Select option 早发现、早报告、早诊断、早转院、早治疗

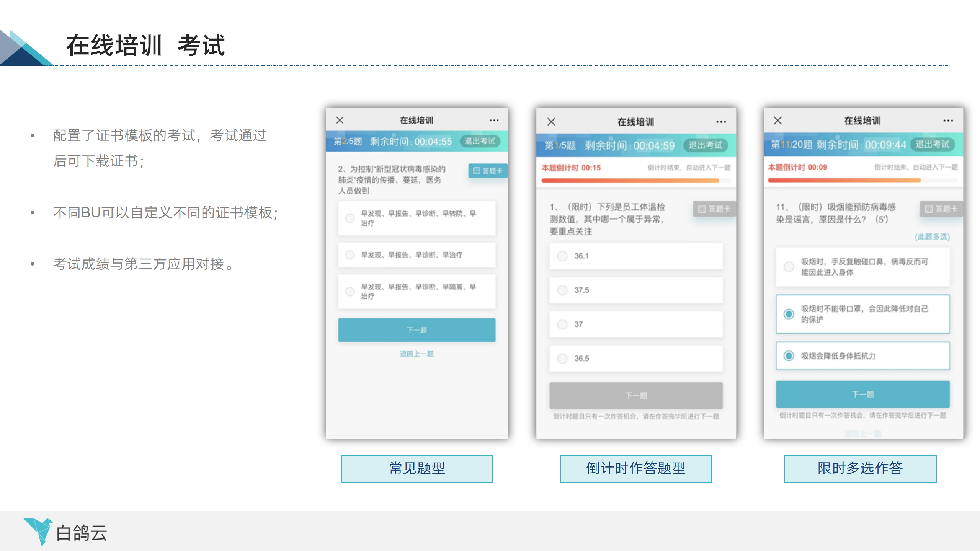[x=416, y=218]
